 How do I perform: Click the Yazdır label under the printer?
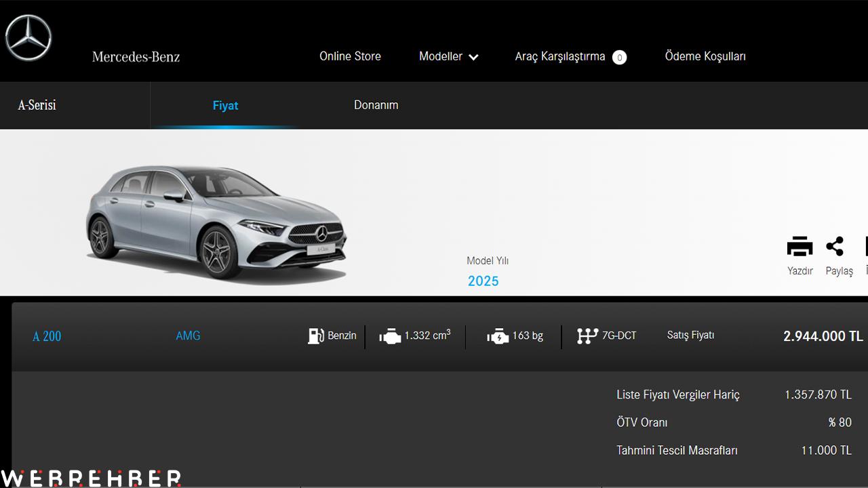tap(800, 270)
